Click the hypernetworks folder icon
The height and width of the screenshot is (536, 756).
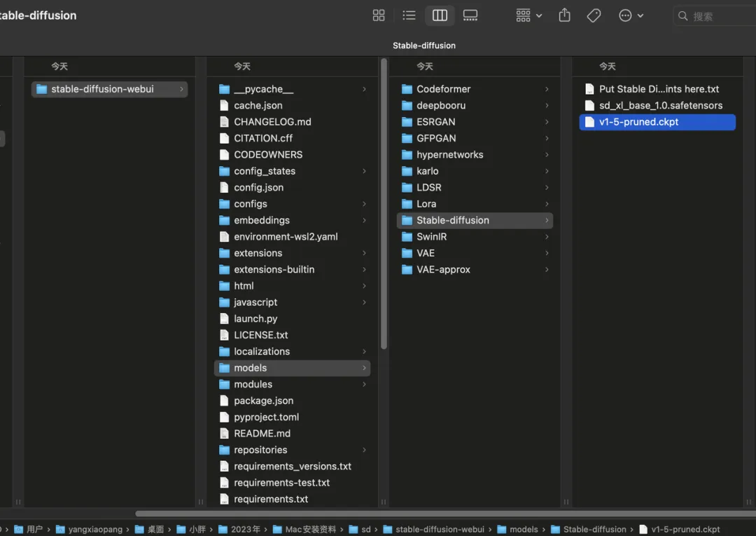click(x=407, y=155)
